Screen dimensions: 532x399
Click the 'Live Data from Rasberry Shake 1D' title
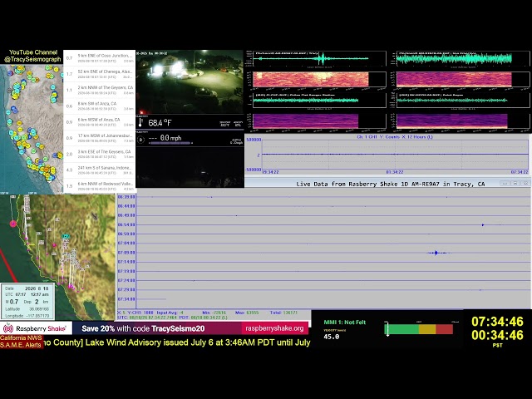point(391,184)
